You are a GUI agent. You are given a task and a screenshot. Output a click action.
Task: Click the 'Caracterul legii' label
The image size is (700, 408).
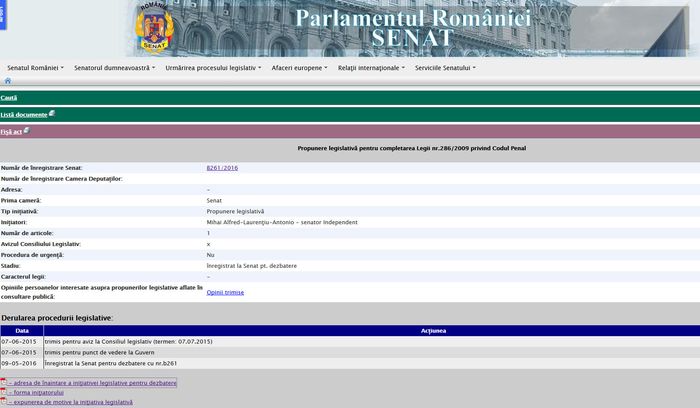(23, 277)
